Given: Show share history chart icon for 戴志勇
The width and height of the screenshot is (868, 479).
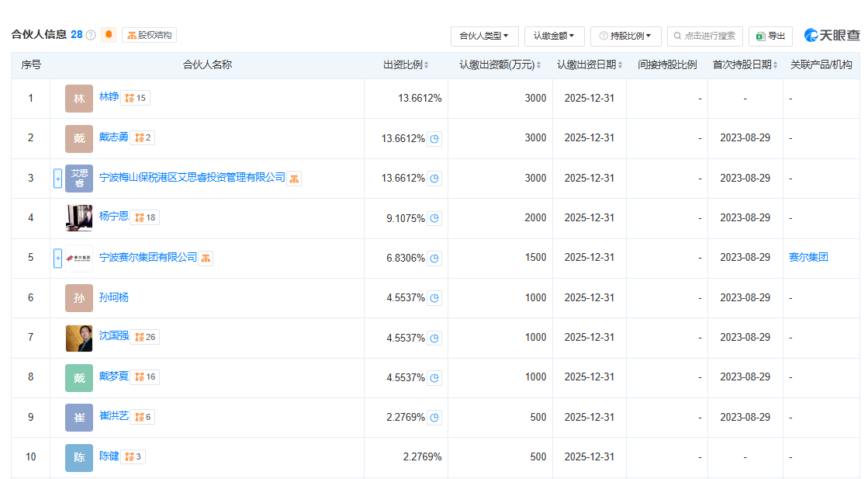Looking at the screenshot, I should pos(434,138).
